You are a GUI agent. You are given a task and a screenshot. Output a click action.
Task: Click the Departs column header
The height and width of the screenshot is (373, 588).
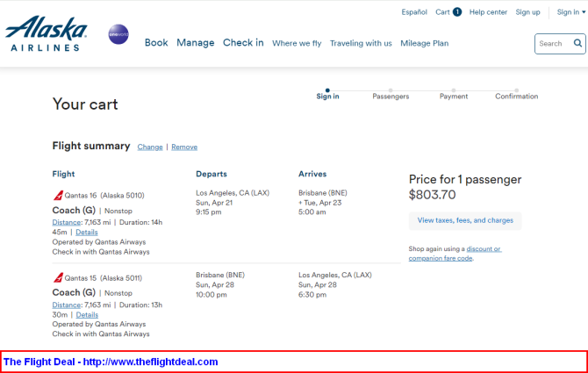coord(212,174)
